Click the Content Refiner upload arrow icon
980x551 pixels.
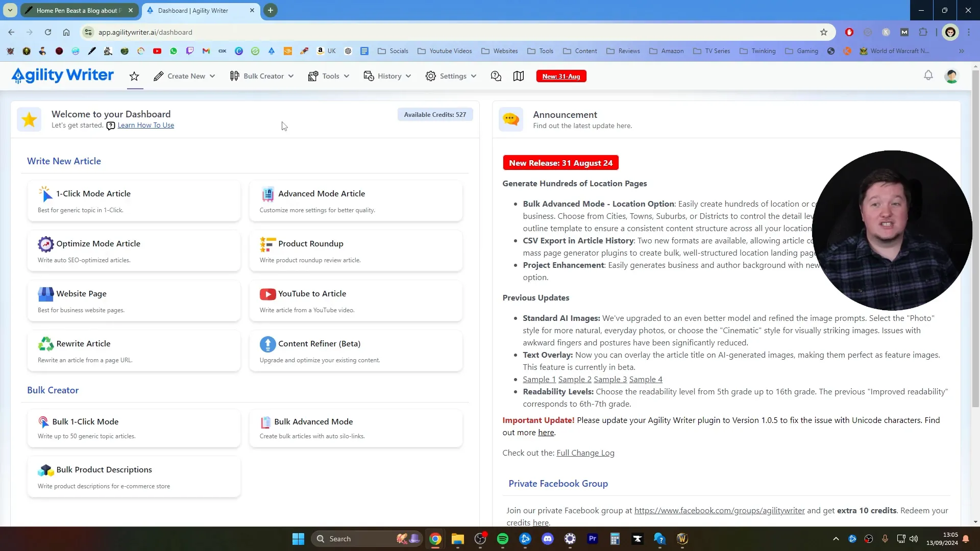click(267, 344)
